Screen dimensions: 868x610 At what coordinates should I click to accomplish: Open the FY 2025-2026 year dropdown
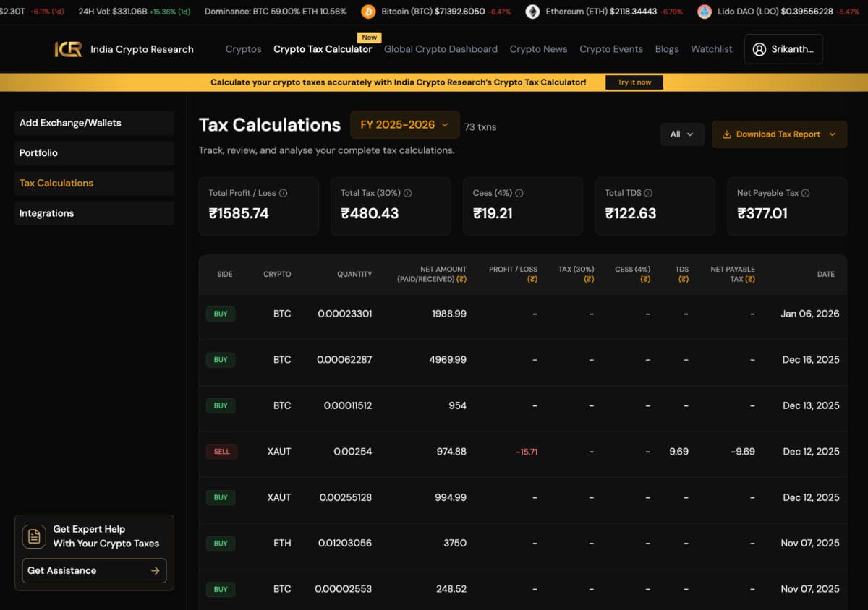point(404,125)
